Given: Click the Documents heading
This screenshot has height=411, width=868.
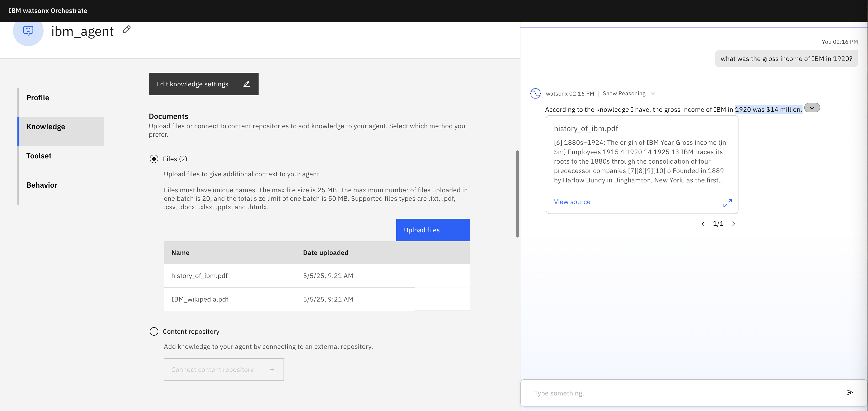Looking at the screenshot, I should (168, 116).
